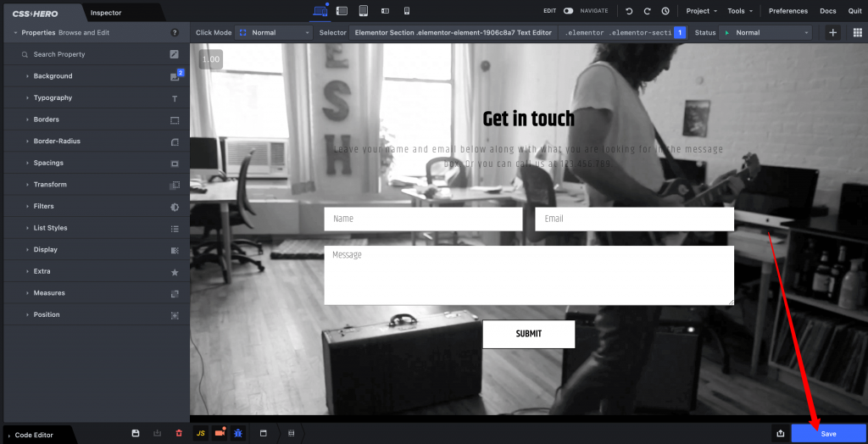Click the floppy-disk save icon in bottom bar

(x=136, y=433)
